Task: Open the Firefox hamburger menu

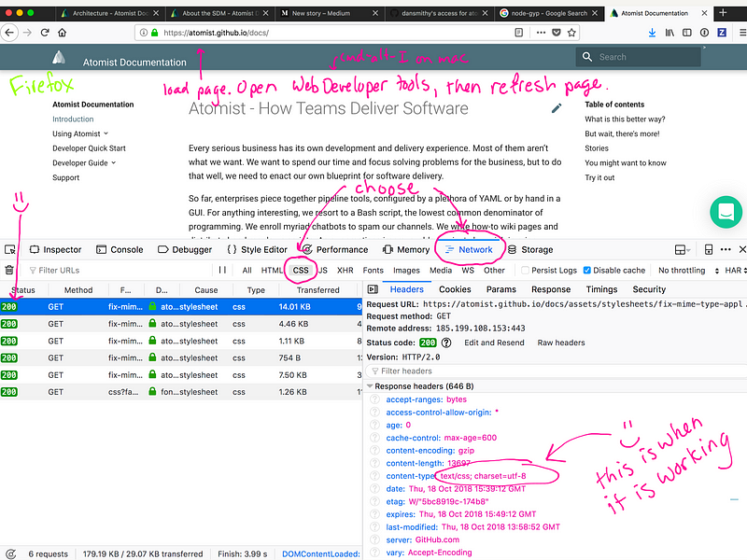Action: [741, 33]
